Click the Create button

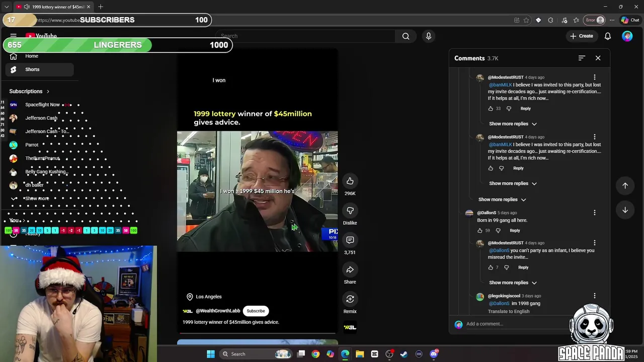coord(582,36)
